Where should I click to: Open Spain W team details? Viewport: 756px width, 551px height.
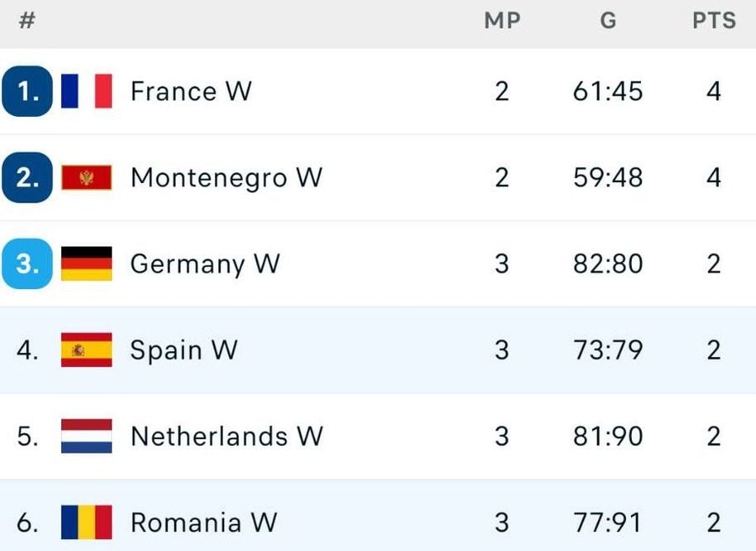tap(184, 350)
